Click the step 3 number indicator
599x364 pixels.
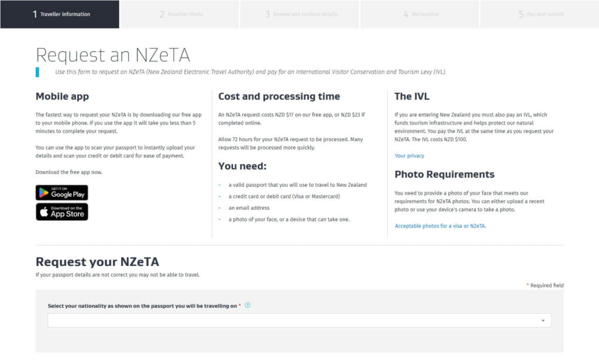[268, 13]
